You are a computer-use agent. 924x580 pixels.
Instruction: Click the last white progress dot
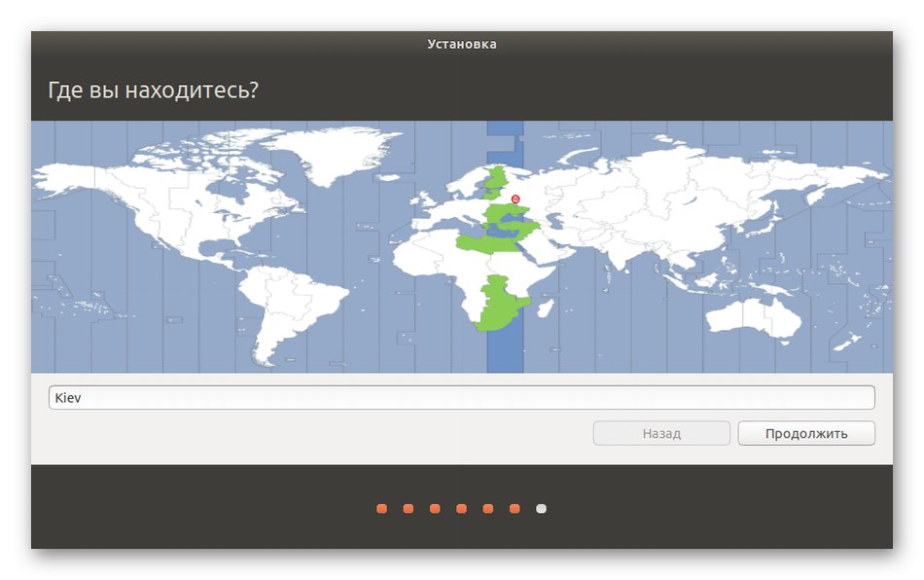pos(541,509)
